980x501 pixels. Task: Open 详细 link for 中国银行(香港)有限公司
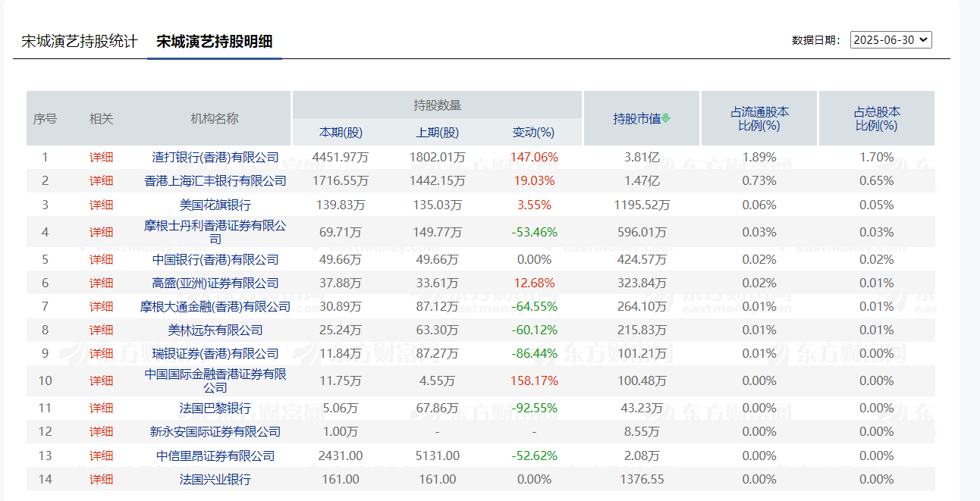[101, 259]
